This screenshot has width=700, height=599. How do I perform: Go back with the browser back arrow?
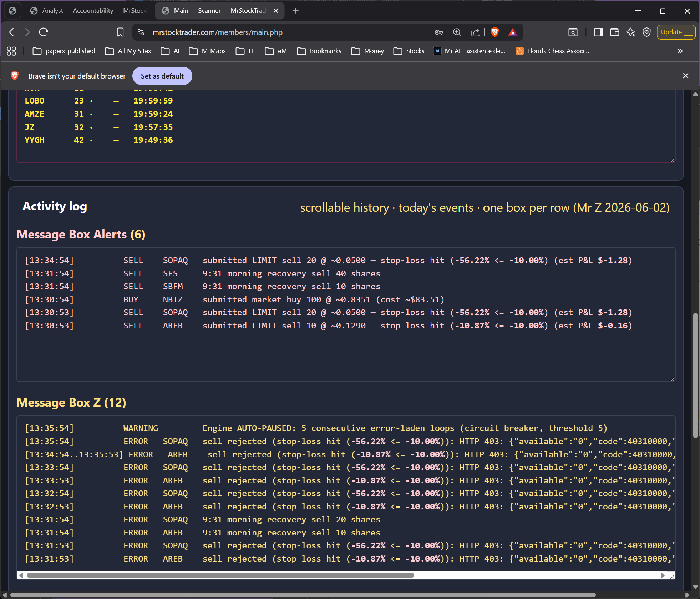pos(12,32)
